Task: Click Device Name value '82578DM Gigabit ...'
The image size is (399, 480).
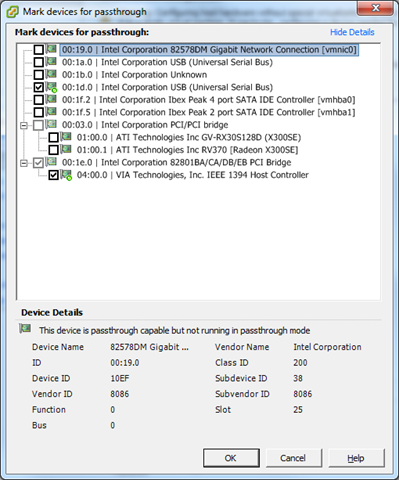Action: coord(149,347)
